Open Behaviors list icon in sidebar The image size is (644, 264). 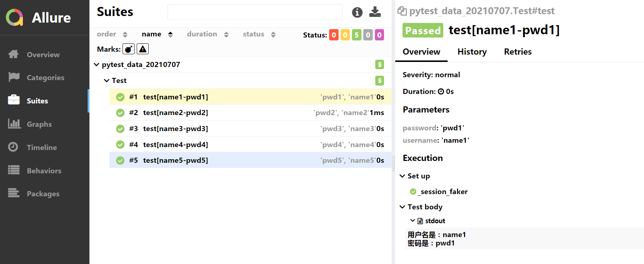click(14, 170)
